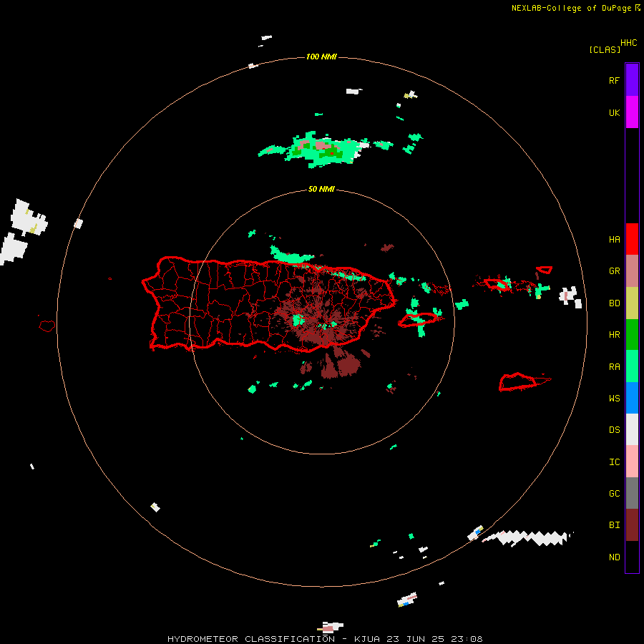Image resolution: width=644 pixels, height=644 pixels.
Task: Click the '[CLAS]' legend header
Action: click(x=605, y=49)
